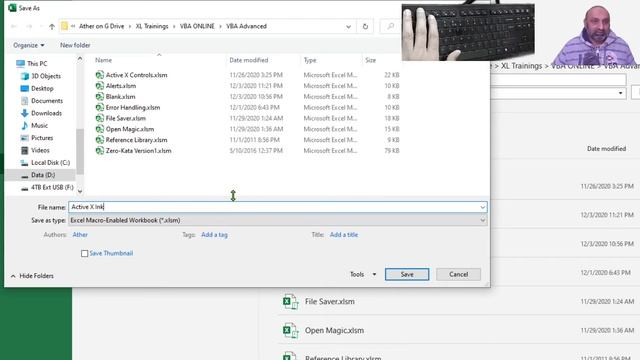Open Music in navigation pane
This screenshot has height=360, width=640.
34,125
